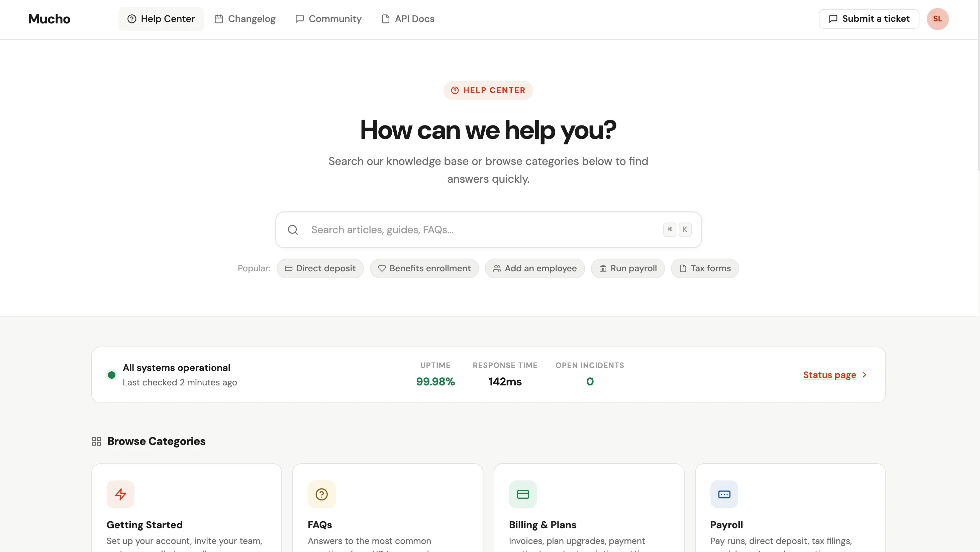Click the grid icon beside Browse Categories
Viewport: 980px width, 552px height.
pyautogui.click(x=96, y=441)
